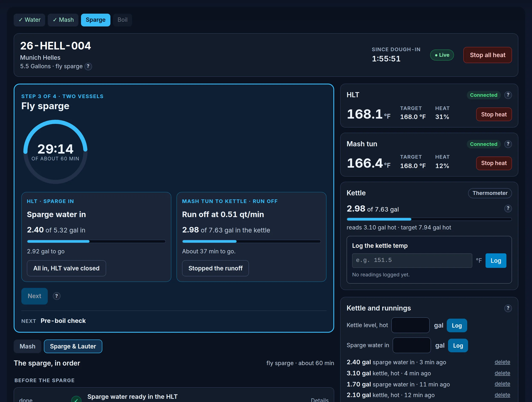Viewport: 532px width, 402px height.
Task: Open the HLT card help icon
Action: coord(508,95)
